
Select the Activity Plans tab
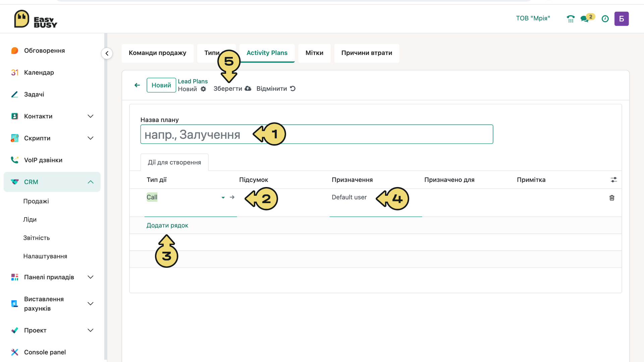tap(267, 53)
